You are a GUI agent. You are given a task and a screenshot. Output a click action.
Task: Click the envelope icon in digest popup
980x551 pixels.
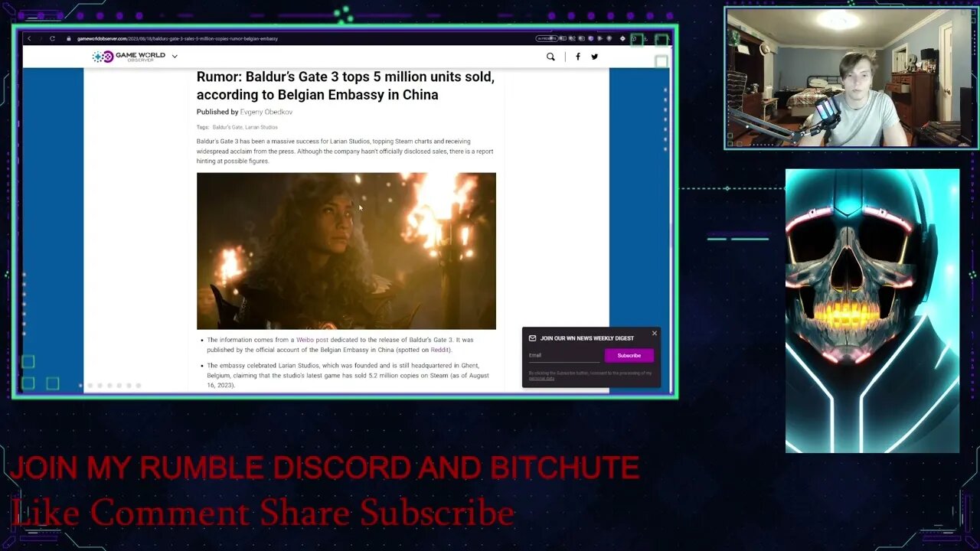point(532,338)
